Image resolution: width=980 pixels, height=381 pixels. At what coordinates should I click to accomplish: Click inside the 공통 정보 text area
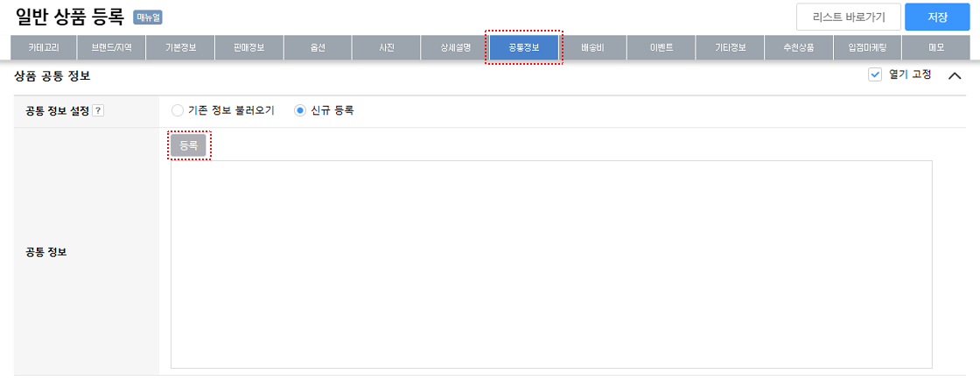[x=551, y=265]
